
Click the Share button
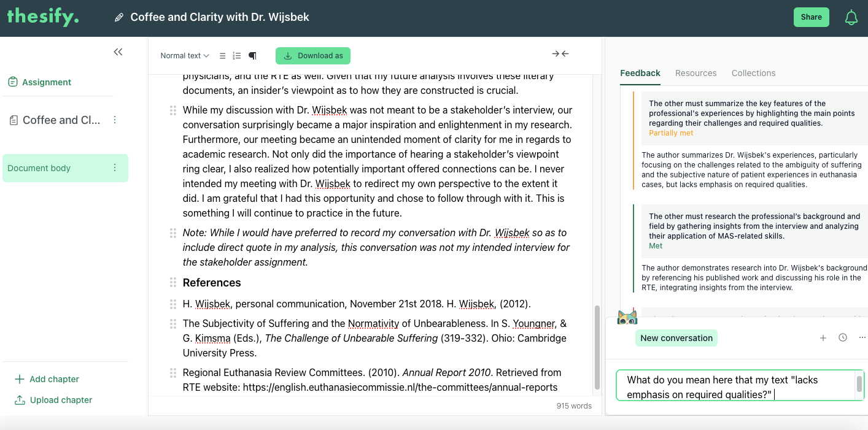click(x=811, y=17)
